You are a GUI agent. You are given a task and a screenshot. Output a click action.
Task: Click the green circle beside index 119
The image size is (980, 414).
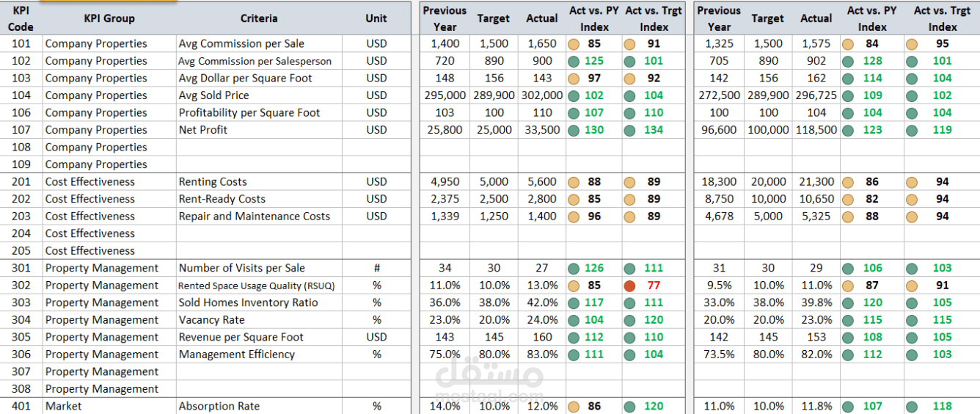(x=912, y=130)
